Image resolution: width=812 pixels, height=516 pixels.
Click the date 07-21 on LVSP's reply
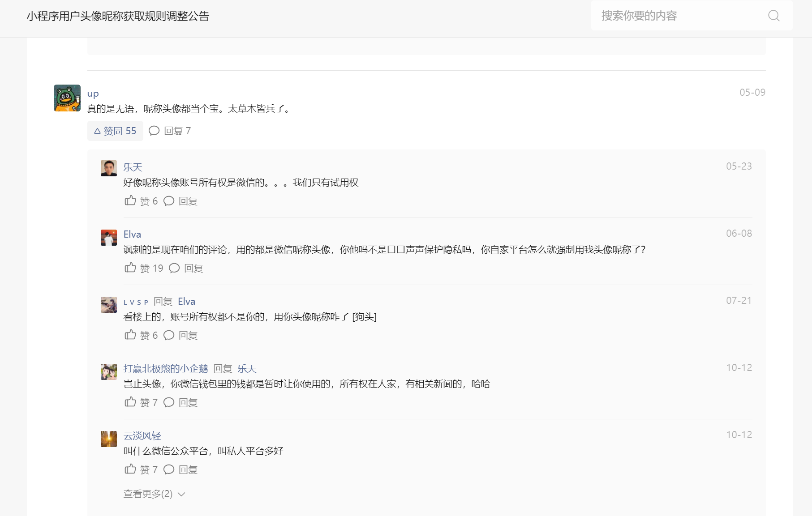(x=739, y=301)
